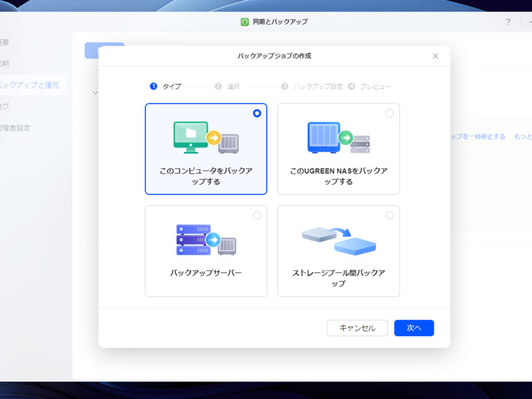This screenshot has width=532, height=399.
Task: Click the backup pause link behind dialog
Action: (x=478, y=137)
